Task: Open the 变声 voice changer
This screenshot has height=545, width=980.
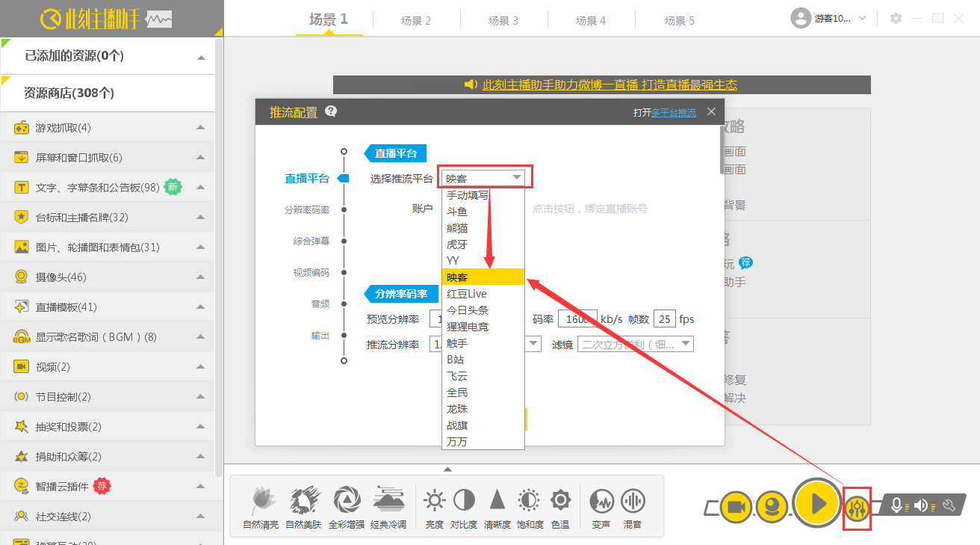Action: point(601,507)
